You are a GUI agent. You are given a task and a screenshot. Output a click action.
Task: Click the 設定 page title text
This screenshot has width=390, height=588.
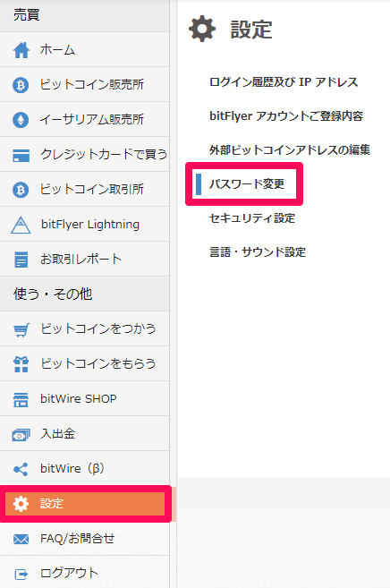tap(251, 30)
